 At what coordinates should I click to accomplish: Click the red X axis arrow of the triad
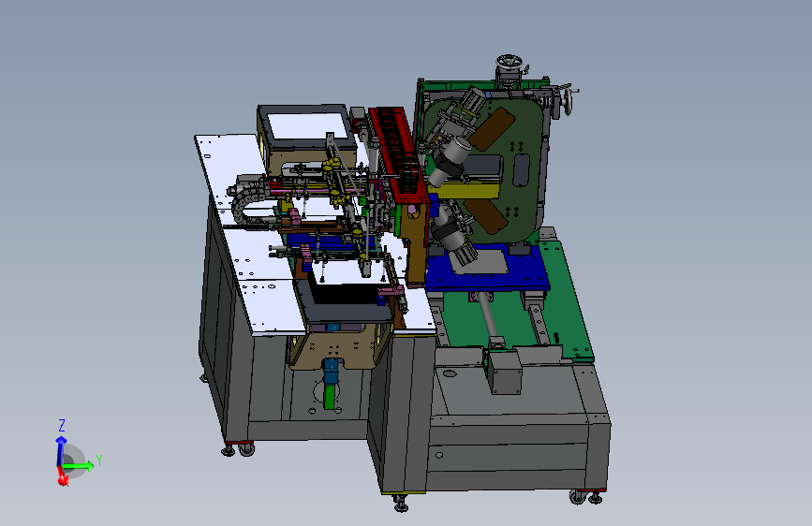[63, 476]
